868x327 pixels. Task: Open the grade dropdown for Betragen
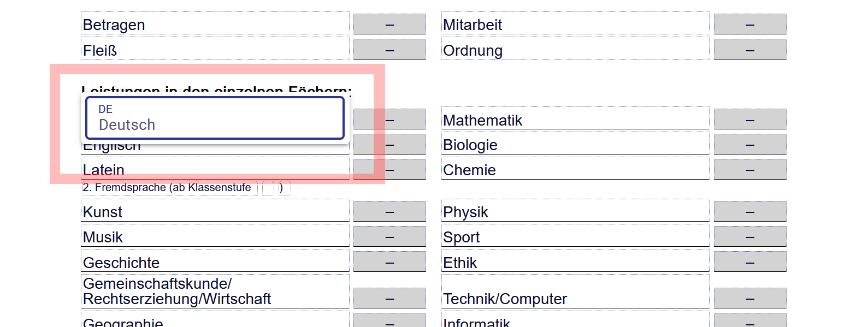389,25
